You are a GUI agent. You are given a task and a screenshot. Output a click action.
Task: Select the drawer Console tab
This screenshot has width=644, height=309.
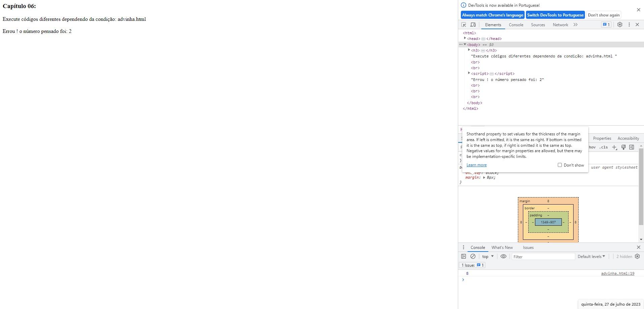[x=478, y=248]
